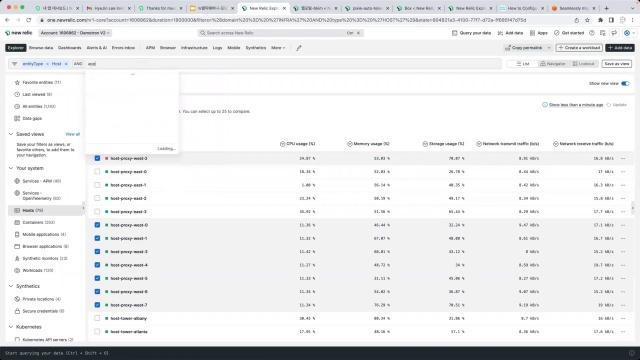640x360 pixels.
Task: Click the black Add data button
Action: point(620,48)
